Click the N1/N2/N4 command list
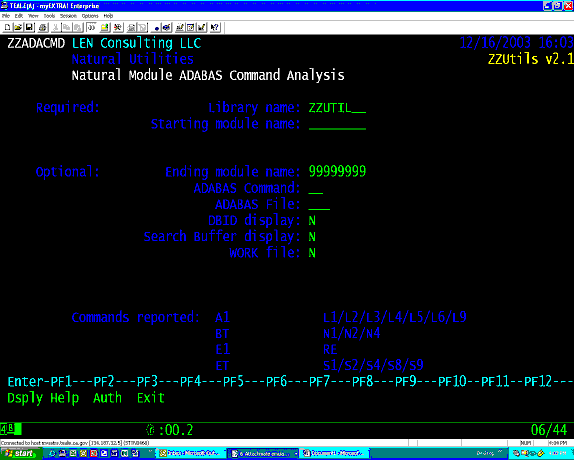 pos(352,334)
